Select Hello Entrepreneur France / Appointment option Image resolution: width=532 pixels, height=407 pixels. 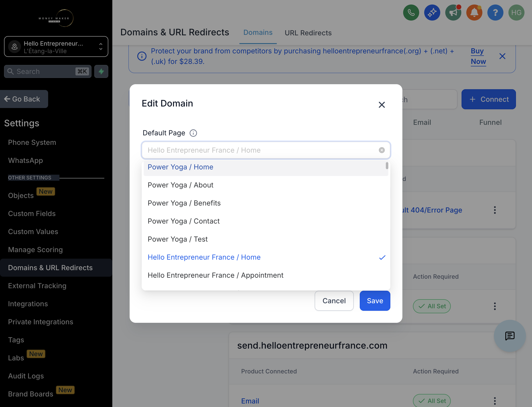pos(266,275)
